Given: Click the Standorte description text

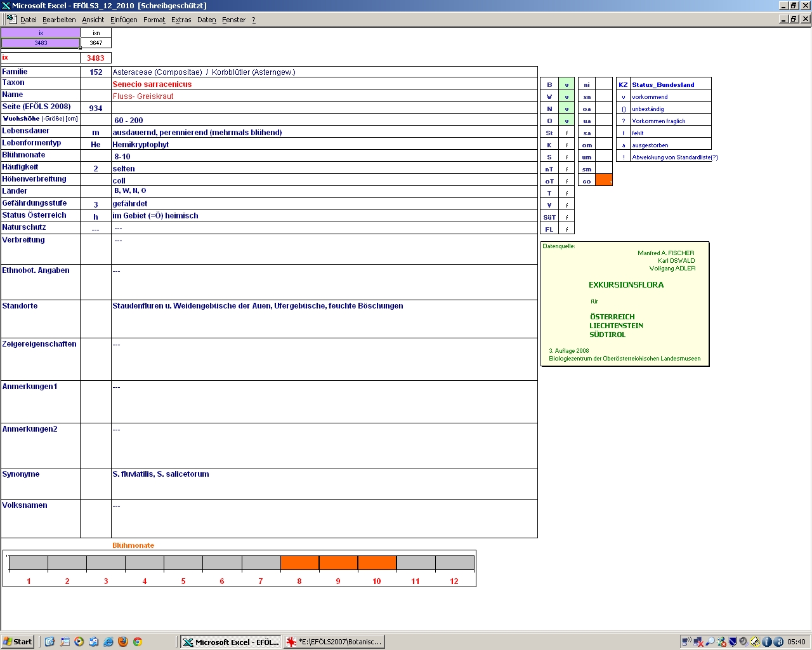Looking at the screenshot, I should pyautogui.click(x=258, y=306).
